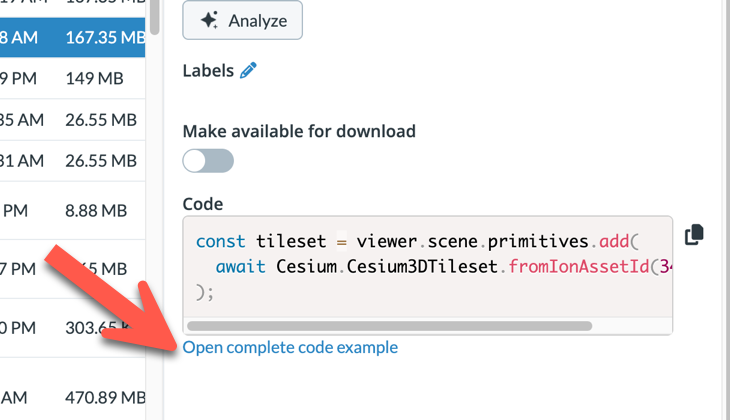Copy the code snippet with the copy icon
Screen dimensions: 730x420
coord(694,234)
